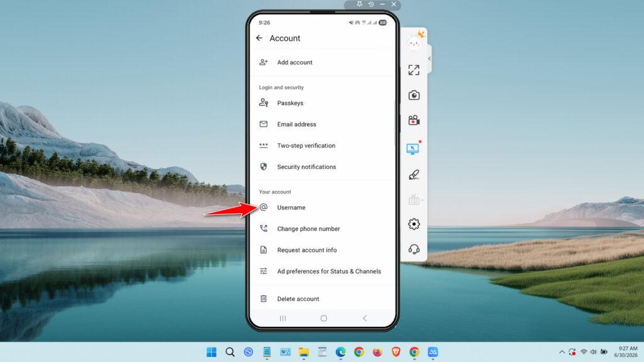The width and height of the screenshot is (644, 362).
Task: Open the crowned avatar profile in sidebar
Action: (x=414, y=41)
